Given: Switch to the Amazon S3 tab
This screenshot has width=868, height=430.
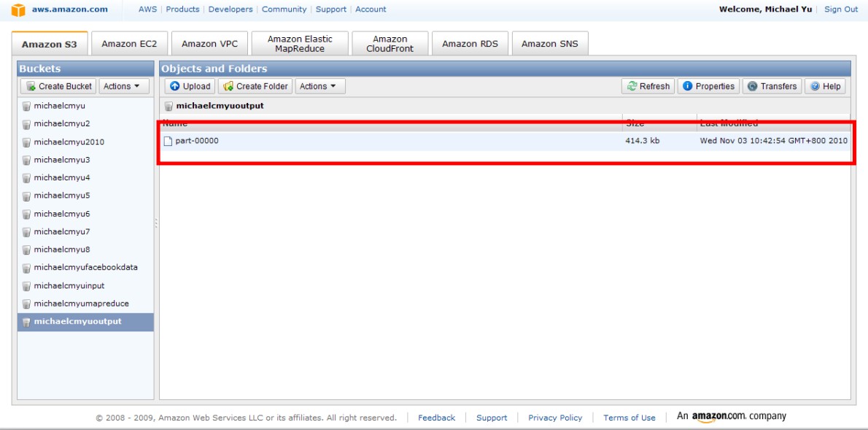Looking at the screenshot, I should 50,44.
